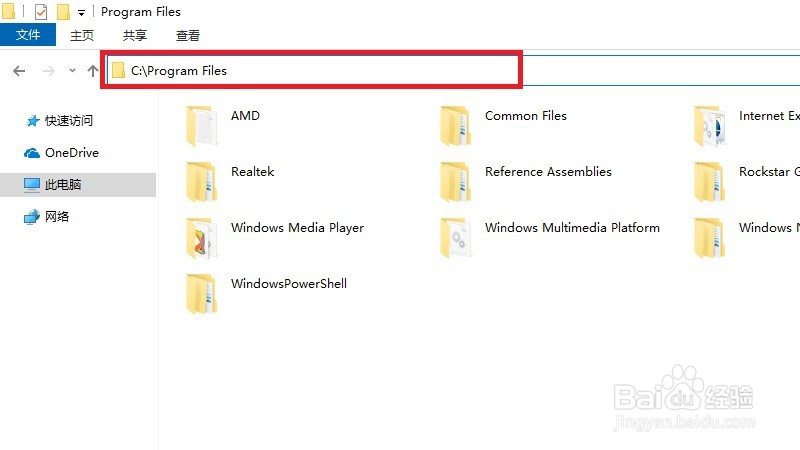
Task: Click the Back navigation arrow
Action: pyautogui.click(x=19, y=71)
